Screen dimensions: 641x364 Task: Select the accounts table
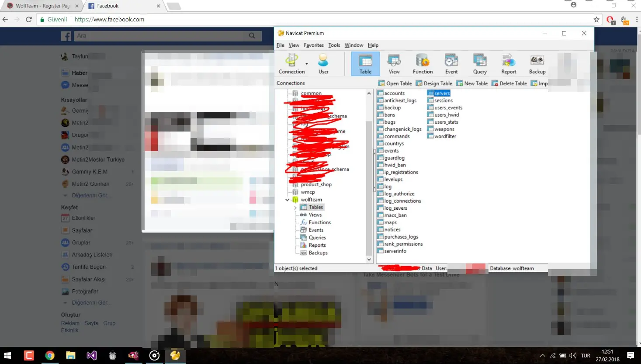point(394,94)
